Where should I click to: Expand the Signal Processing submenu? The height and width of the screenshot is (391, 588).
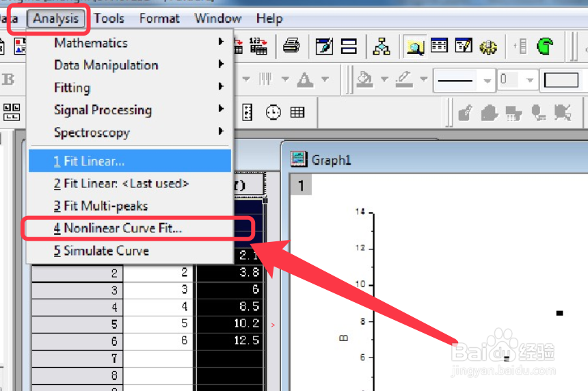(x=130, y=110)
